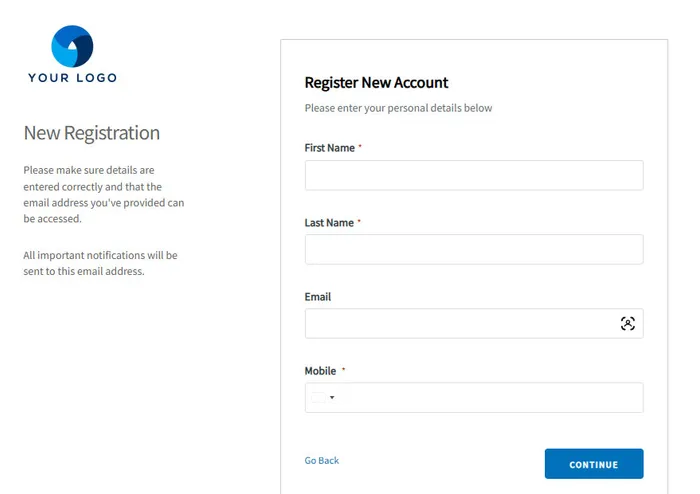This screenshot has height=494, width=700.
Task: Follow the Go Back link
Action: tap(322, 461)
